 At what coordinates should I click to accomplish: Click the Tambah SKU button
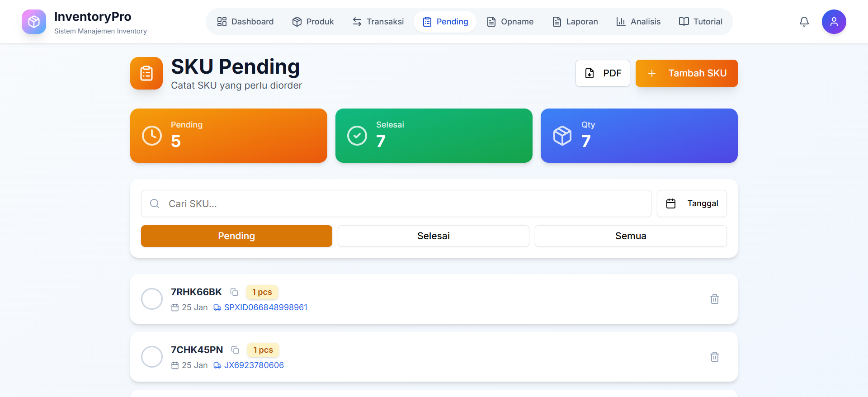click(x=687, y=73)
